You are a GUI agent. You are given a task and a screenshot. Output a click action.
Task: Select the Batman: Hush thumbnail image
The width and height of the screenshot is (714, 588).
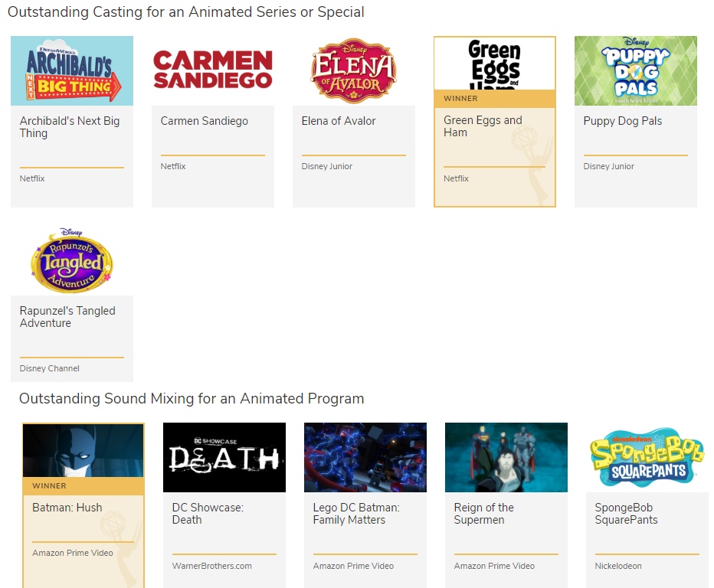coord(84,450)
